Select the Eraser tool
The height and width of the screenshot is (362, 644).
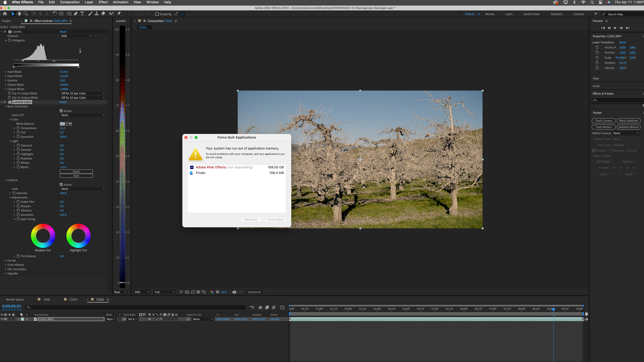[x=103, y=14]
